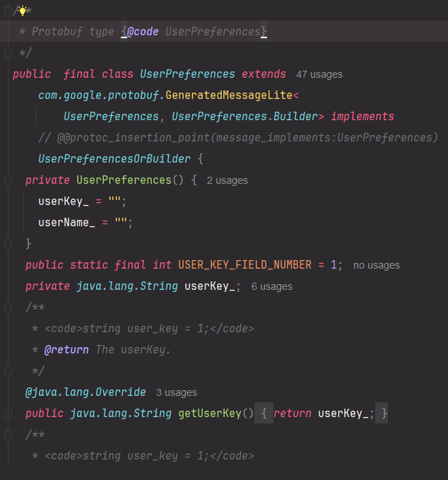Expand the collapsed getUserKey() method with plus marker
Screen dimensions: 448x480
(8, 414)
